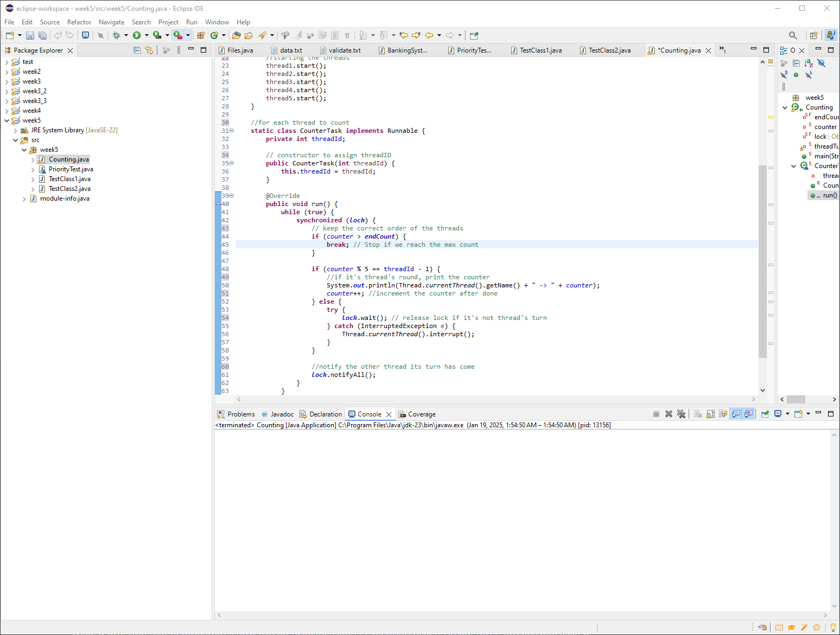Click the Pin Console icon
The width and height of the screenshot is (840, 635).
[x=765, y=414]
